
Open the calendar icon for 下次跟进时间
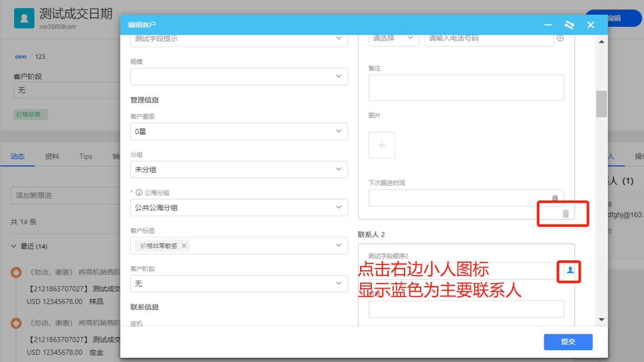555,198
